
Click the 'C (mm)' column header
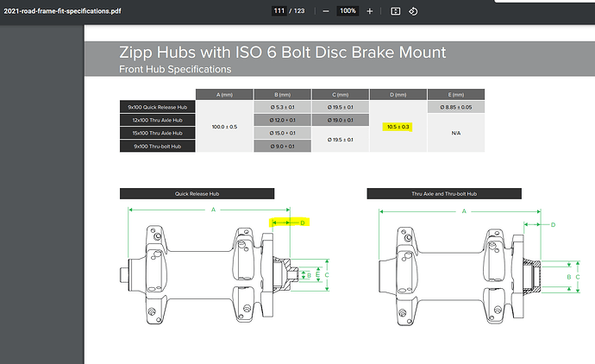click(x=341, y=95)
